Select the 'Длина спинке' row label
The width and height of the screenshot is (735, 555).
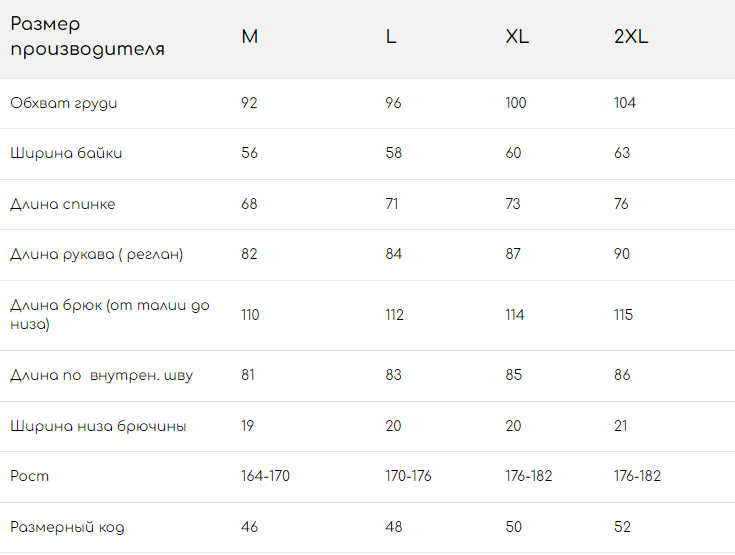pyautogui.click(x=62, y=204)
